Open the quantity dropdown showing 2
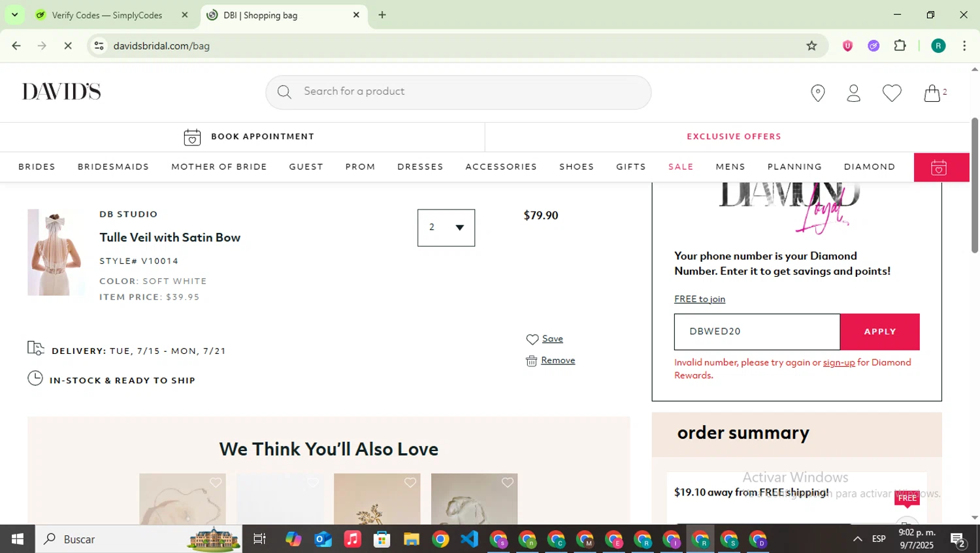Viewport: 980px width, 553px height. tap(446, 227)
